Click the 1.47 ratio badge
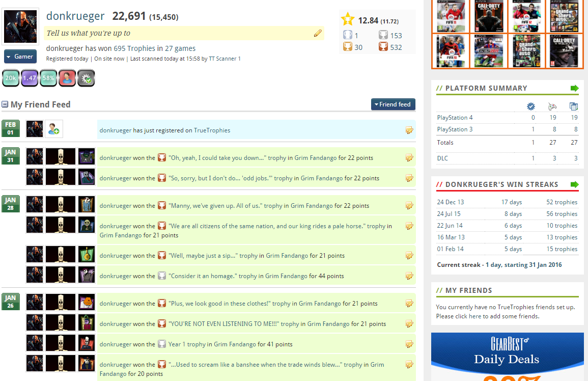 click(x=29, y=78)
